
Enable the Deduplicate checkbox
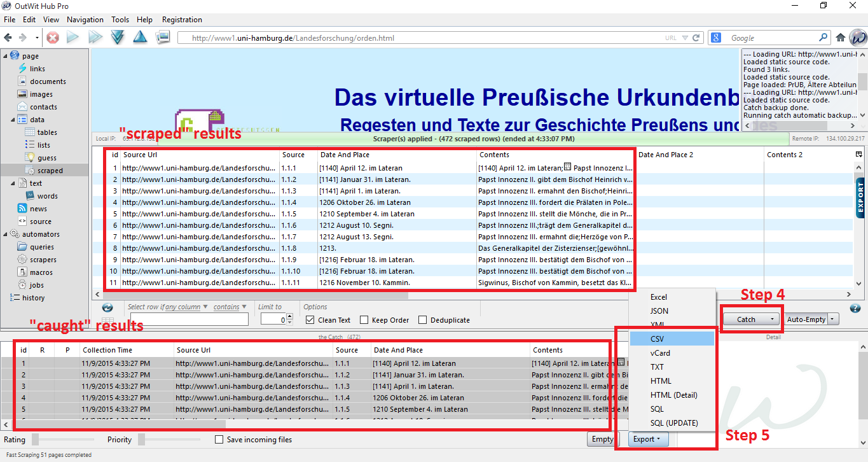(423, 320)
